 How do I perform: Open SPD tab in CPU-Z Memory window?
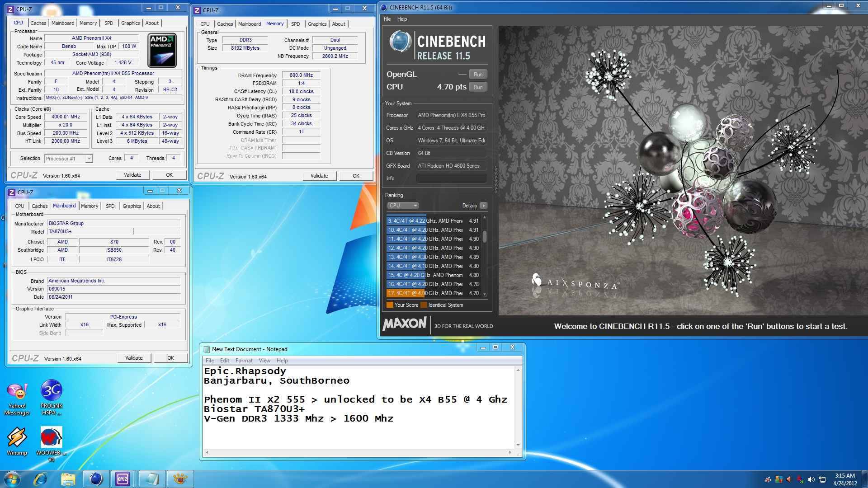click(x=295, y=24)
